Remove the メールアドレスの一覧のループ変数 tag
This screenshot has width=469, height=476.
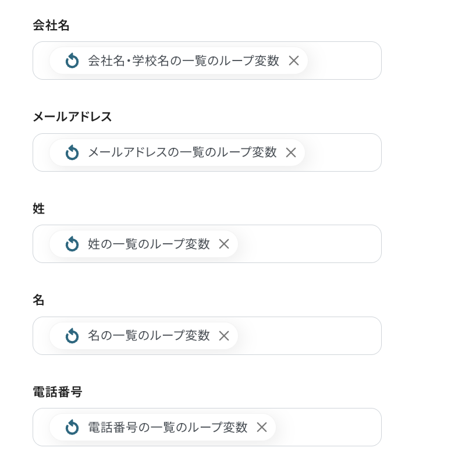(x=291, y=152)
